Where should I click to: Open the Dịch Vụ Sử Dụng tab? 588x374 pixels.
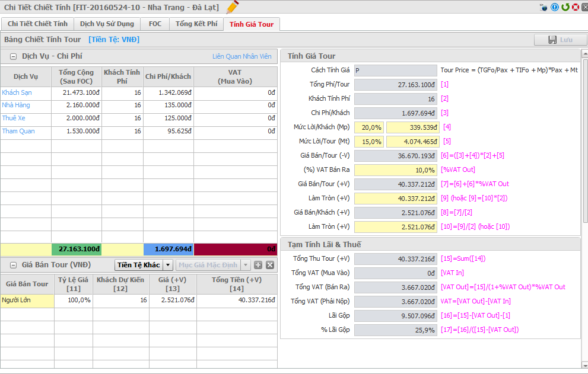point(107,24)
